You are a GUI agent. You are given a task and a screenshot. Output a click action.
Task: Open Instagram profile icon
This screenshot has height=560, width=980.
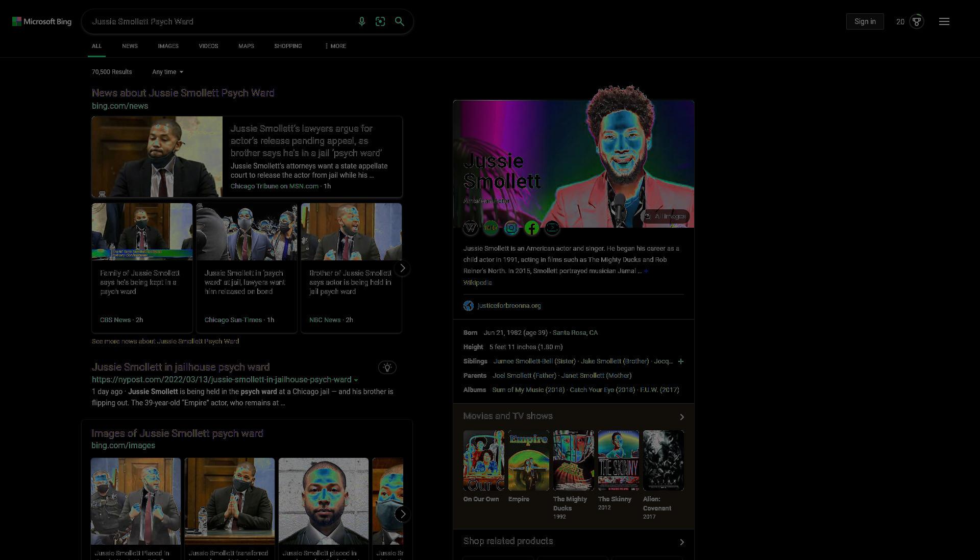[511, 228]
